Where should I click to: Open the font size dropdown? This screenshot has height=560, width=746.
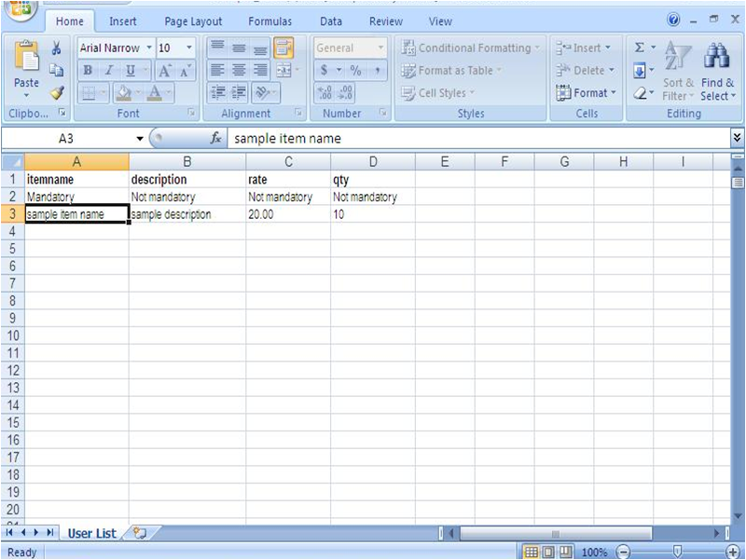(189, 48)
